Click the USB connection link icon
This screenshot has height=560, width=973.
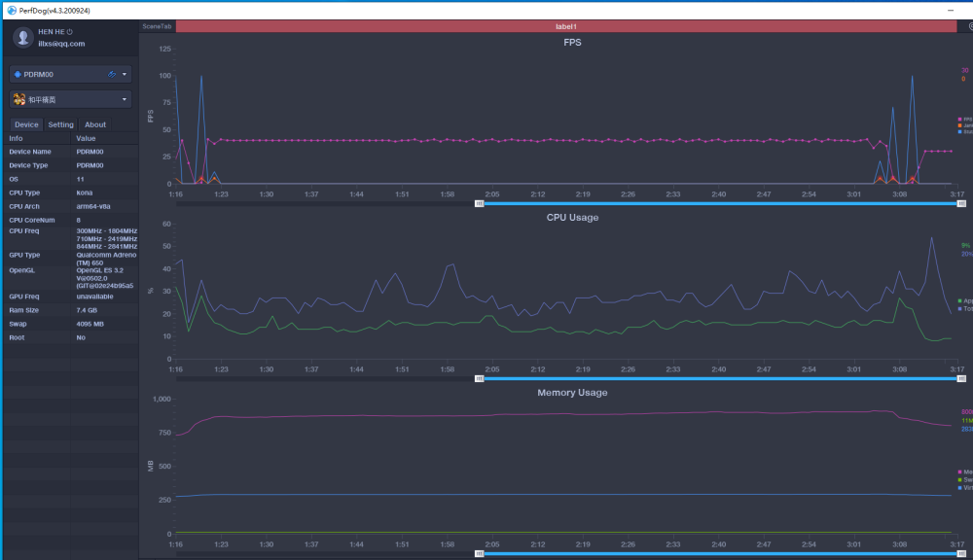coord(112,75)
